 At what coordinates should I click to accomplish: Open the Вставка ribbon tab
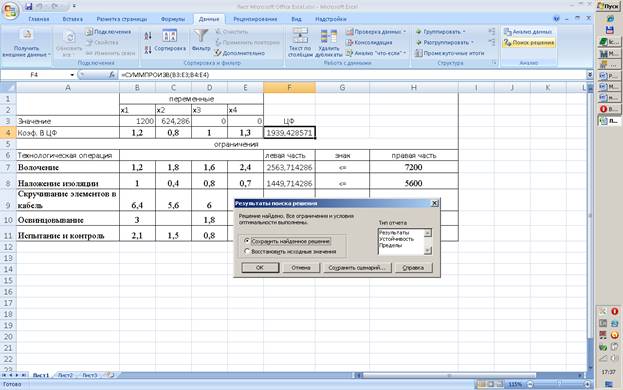tap(72, 19)
